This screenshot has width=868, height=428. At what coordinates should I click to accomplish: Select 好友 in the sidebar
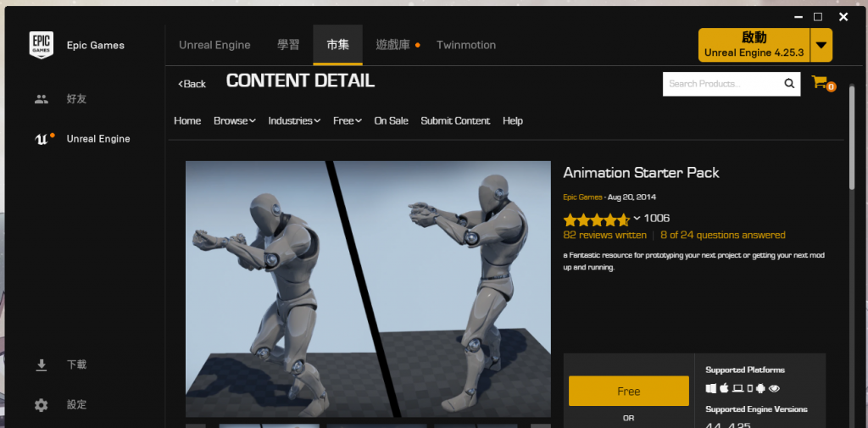(x=77, y=99)
